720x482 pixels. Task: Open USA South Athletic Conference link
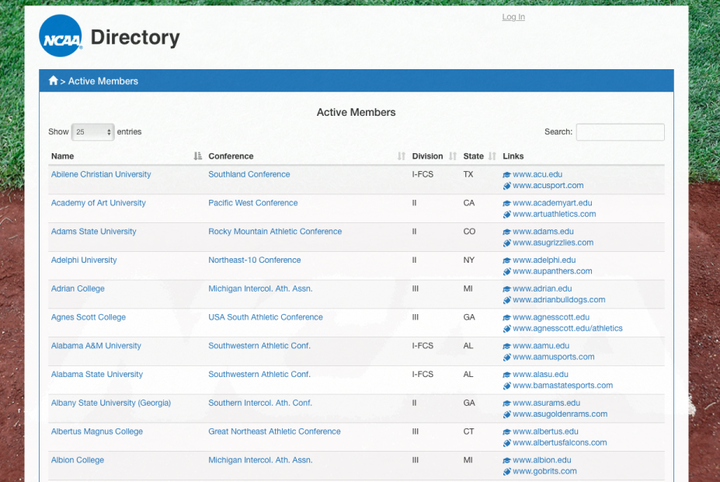[265, 317]
